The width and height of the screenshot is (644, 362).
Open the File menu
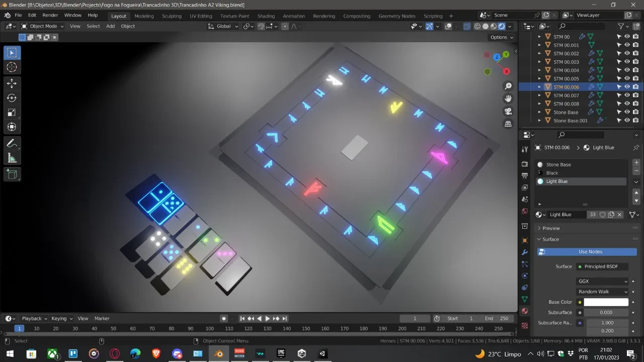pos(18,15)
